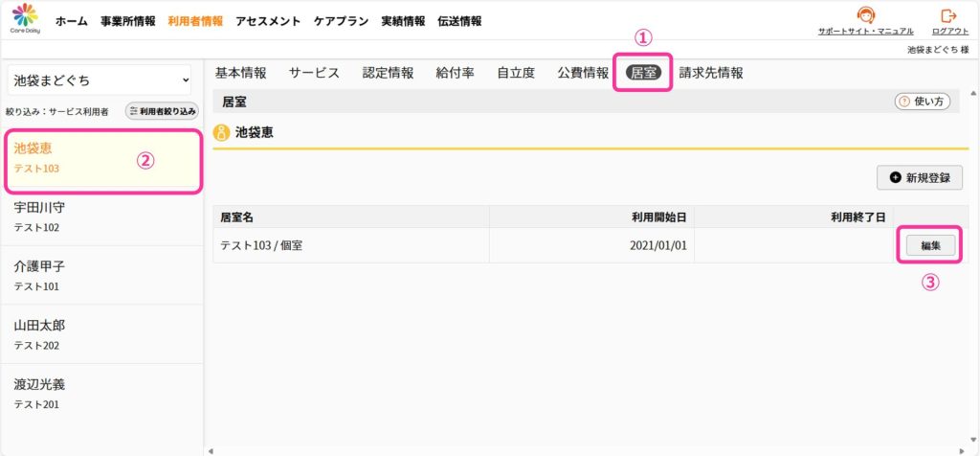Click the logout door icon
Viewport: 980px width, 456px height.
coord(948,15)
